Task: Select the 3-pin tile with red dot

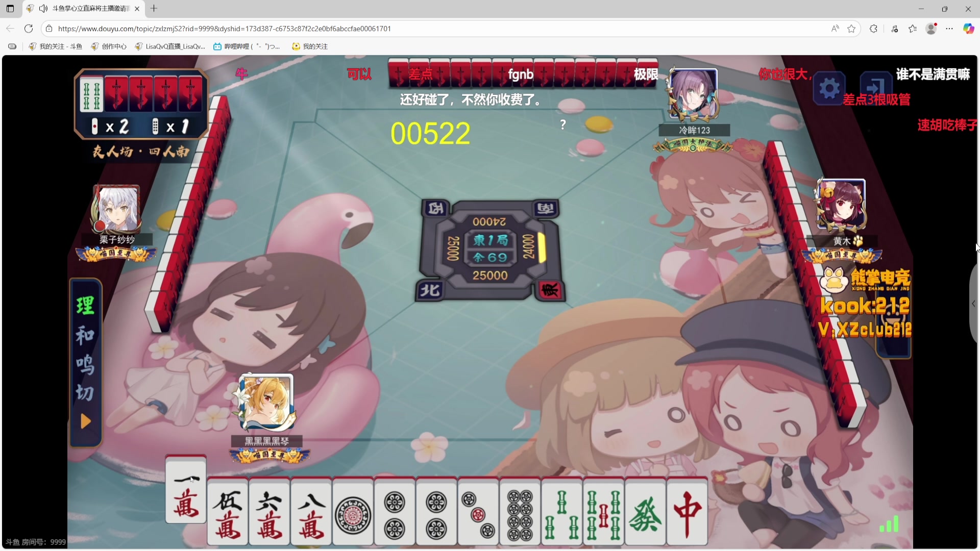Action: 478,512
